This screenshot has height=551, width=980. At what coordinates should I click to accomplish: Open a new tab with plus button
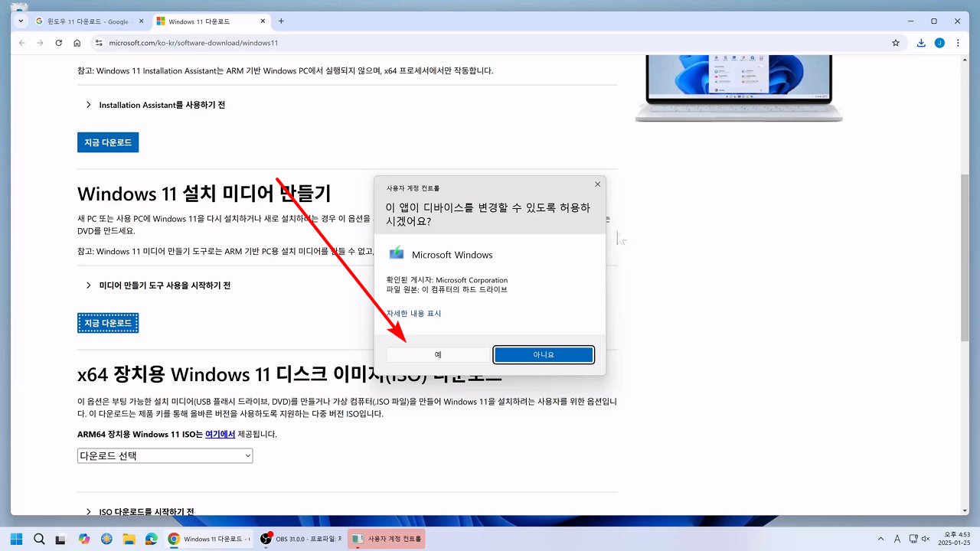(x=281, y=21)
